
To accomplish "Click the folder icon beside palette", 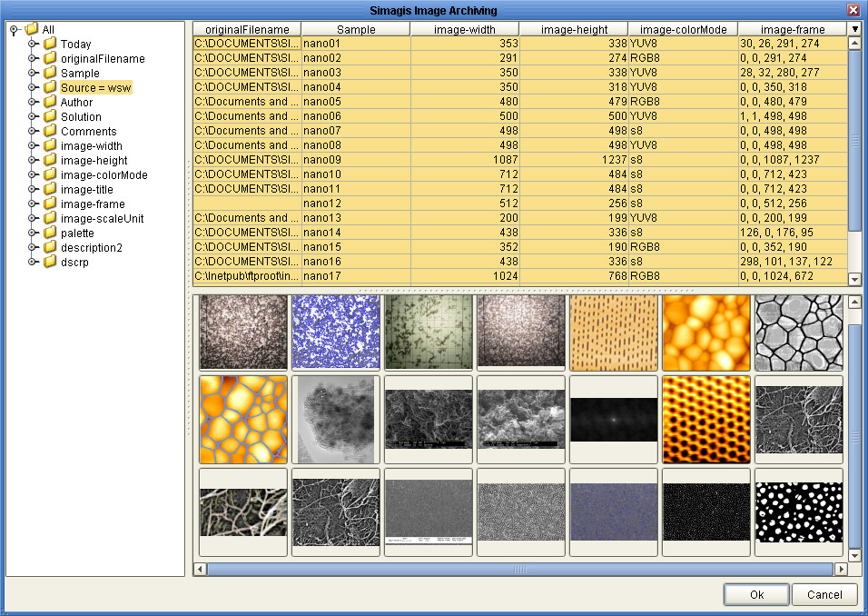I will click(50, 233).
